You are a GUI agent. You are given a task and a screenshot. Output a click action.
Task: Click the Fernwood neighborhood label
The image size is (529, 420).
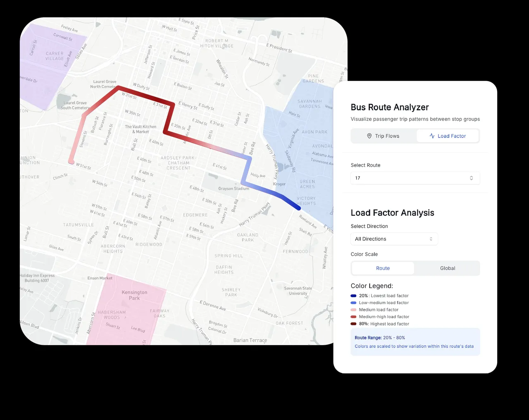click(x=295, y=251)
